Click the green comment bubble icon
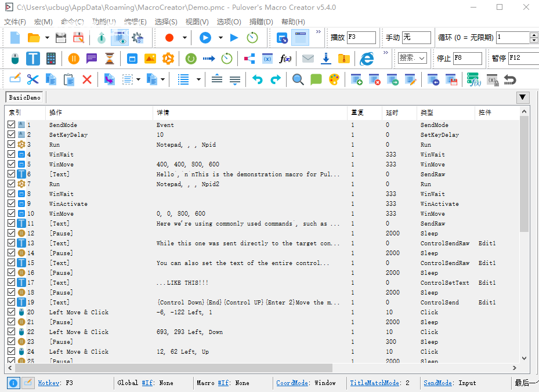539x392 pixels. click(x=316, y=79)
